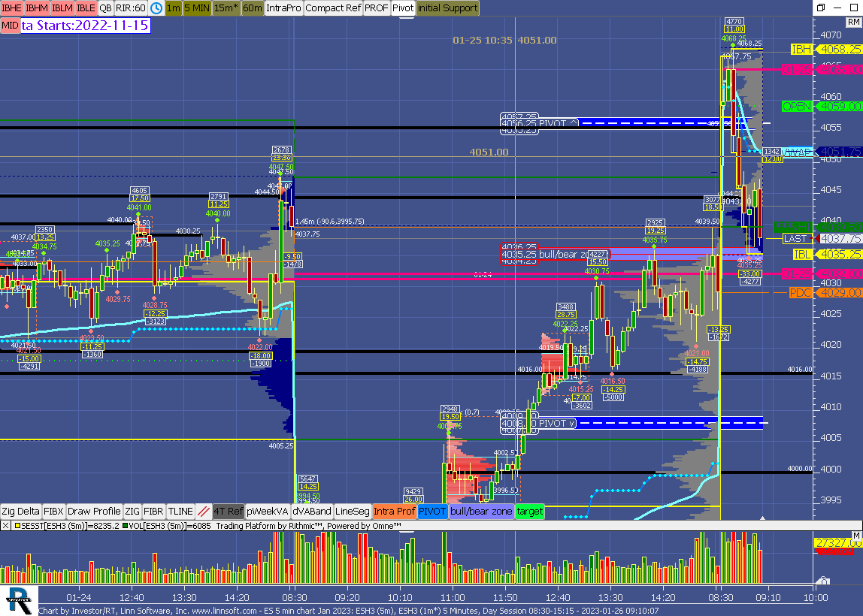Close the volume pane with X box
The width and height of the screenshot is (863, 616).
(x=5, y=526)
